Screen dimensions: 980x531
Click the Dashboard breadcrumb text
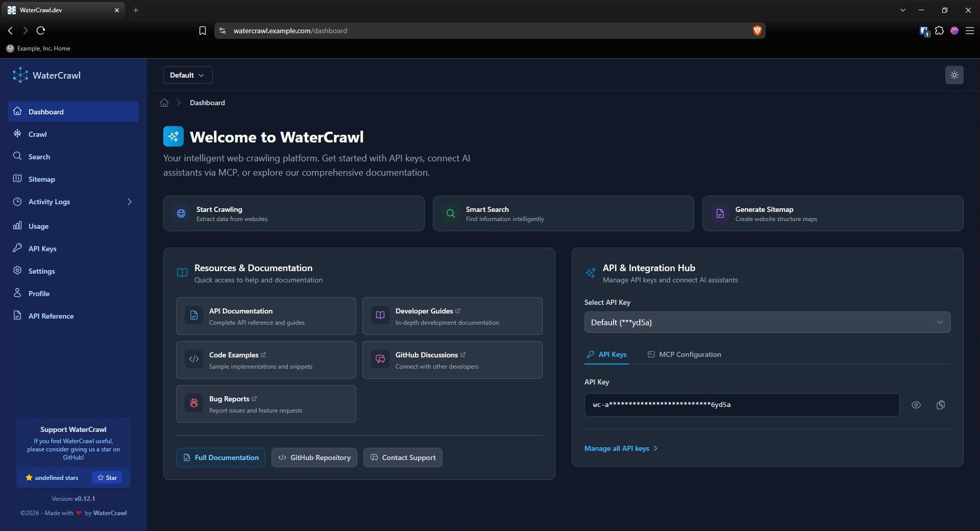tap(207, 103)
